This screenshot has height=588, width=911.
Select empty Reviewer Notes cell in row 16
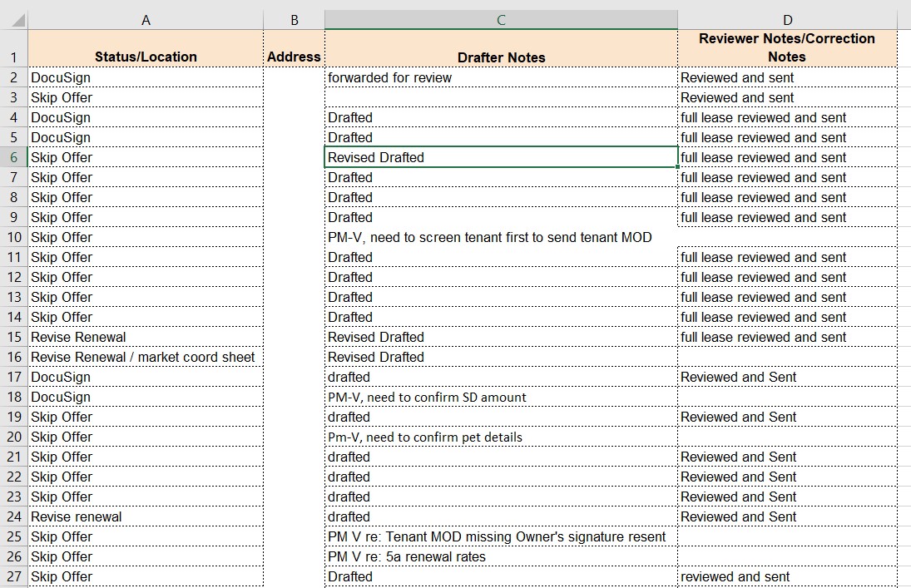click(x=787, y=357)
